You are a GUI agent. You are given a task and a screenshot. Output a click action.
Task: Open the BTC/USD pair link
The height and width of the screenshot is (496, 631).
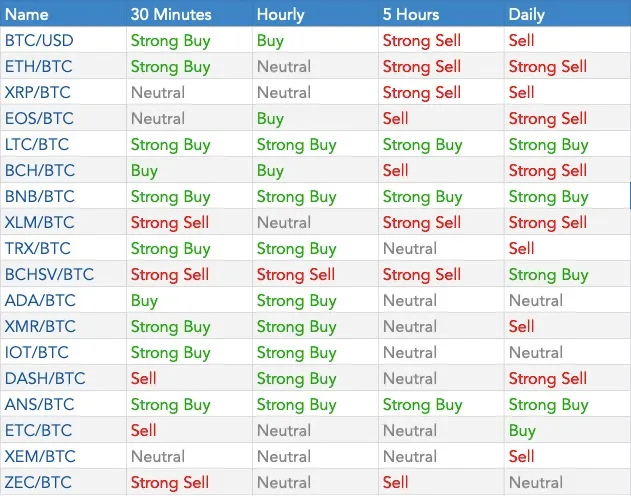tap(39, 41)
